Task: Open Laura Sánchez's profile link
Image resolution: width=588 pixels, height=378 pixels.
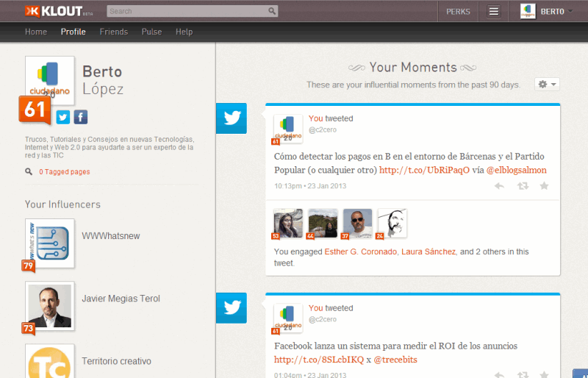Action: 429,252
